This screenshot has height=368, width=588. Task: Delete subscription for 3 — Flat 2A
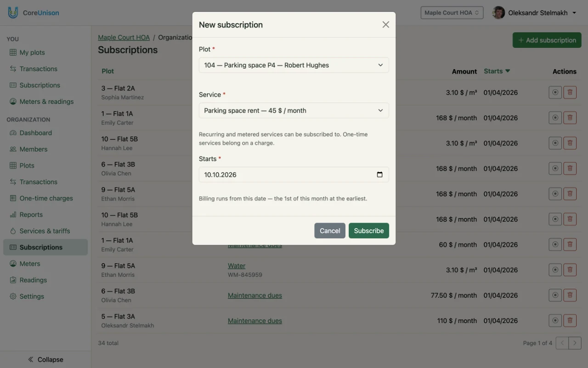pos(570,92)
